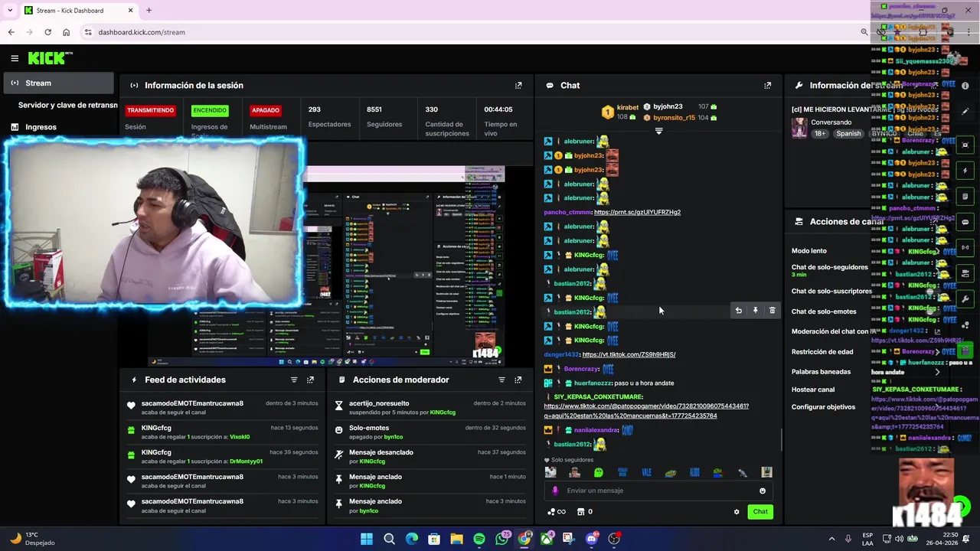Open the vt.tiktok.com link from dxnger1432
The width and height of the screenshot is (980, 551).
(629, 354)
